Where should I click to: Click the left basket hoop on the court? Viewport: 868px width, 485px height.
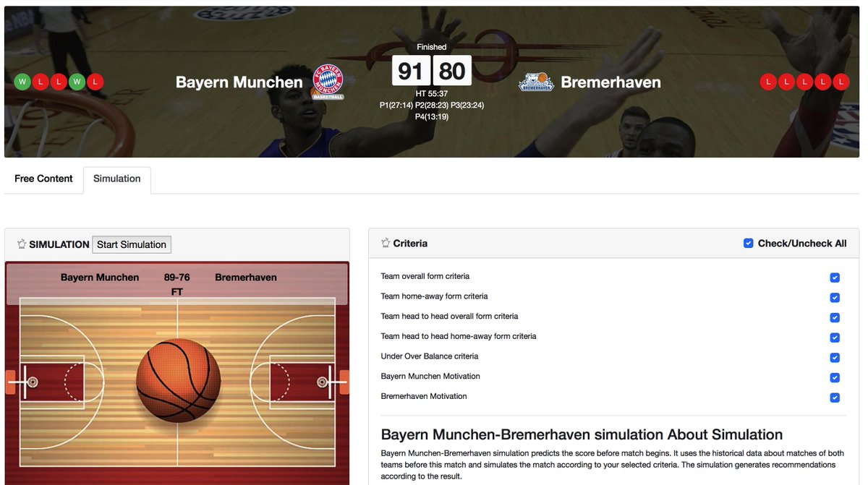coord(32,382)
